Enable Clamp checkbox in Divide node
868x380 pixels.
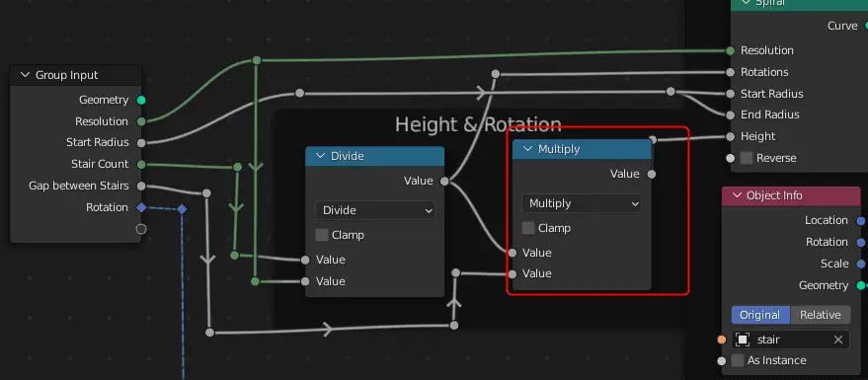[322, 235]
